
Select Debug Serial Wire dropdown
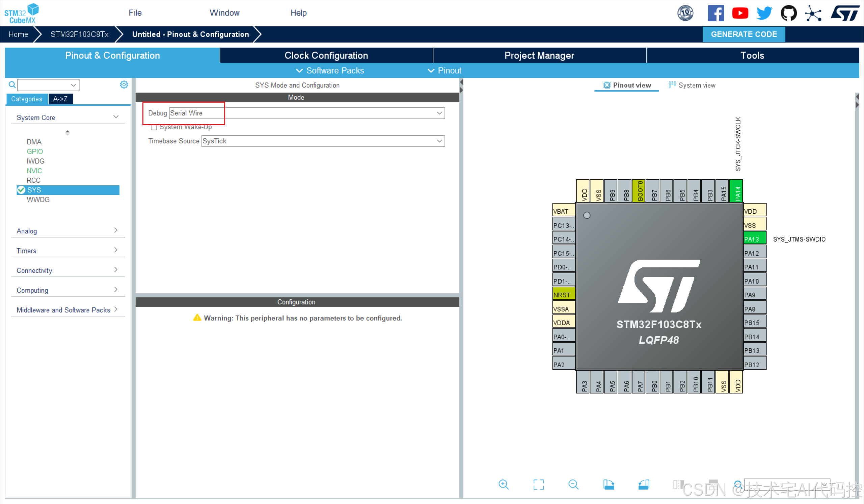point(306,113)
